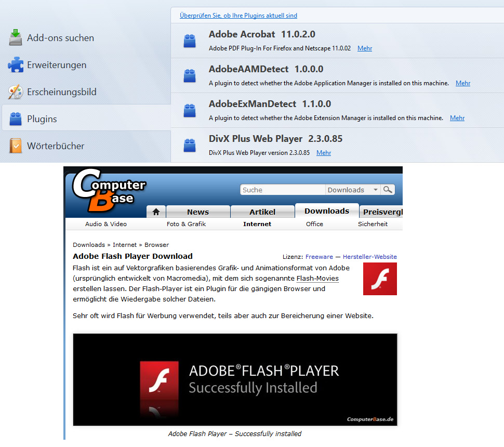The height and width of the screenshot is (447, 504).
Task: Click the AdobeExManDetect 1.1.0.0 title
Action: tap(270, 103)
